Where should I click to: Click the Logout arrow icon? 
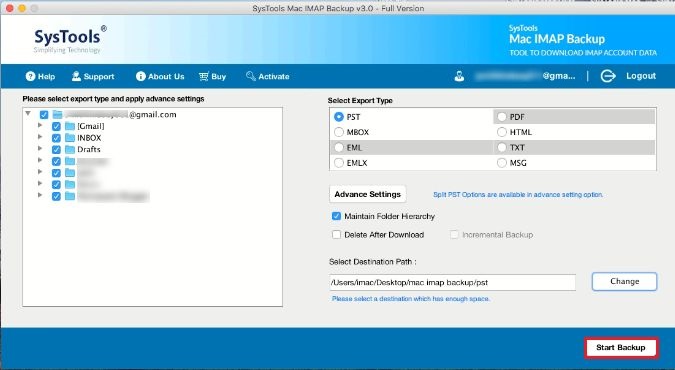pyautogui.click(x=608, y=76)
